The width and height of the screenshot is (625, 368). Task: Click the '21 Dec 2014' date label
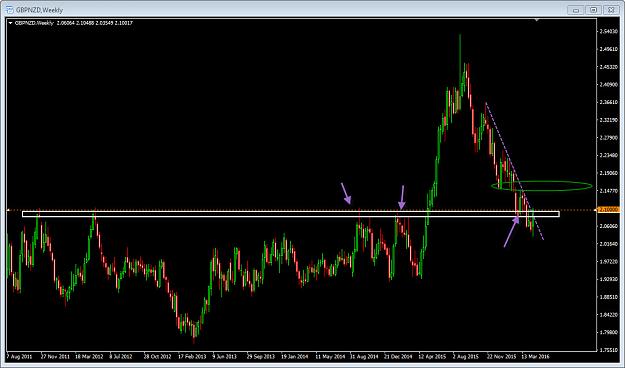click(398, 356)
